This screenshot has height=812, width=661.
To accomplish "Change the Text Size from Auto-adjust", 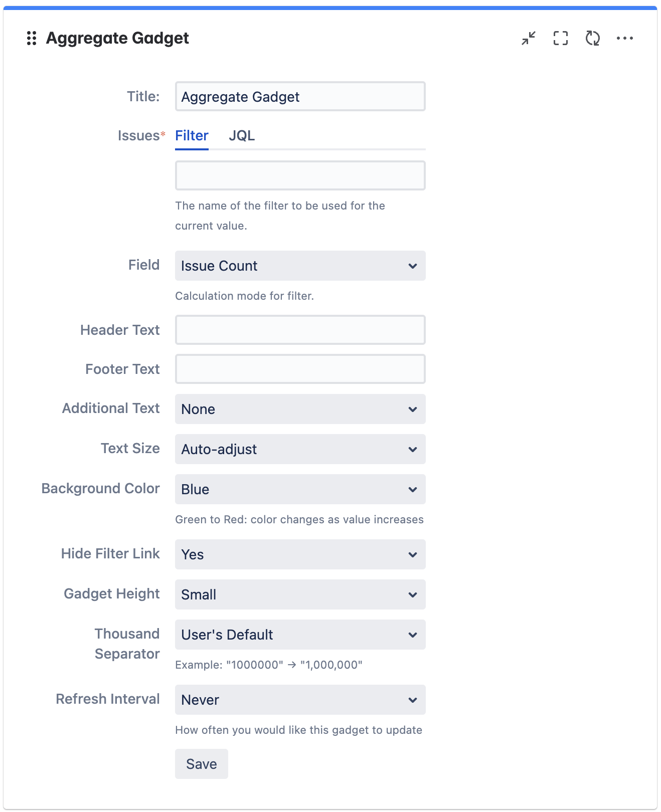I will tap(300, 449).
